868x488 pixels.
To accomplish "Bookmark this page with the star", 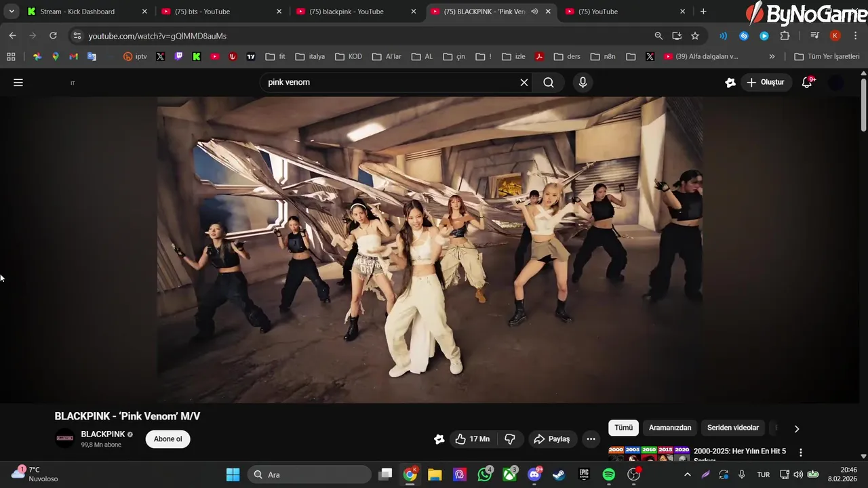I will coord(695,36).
